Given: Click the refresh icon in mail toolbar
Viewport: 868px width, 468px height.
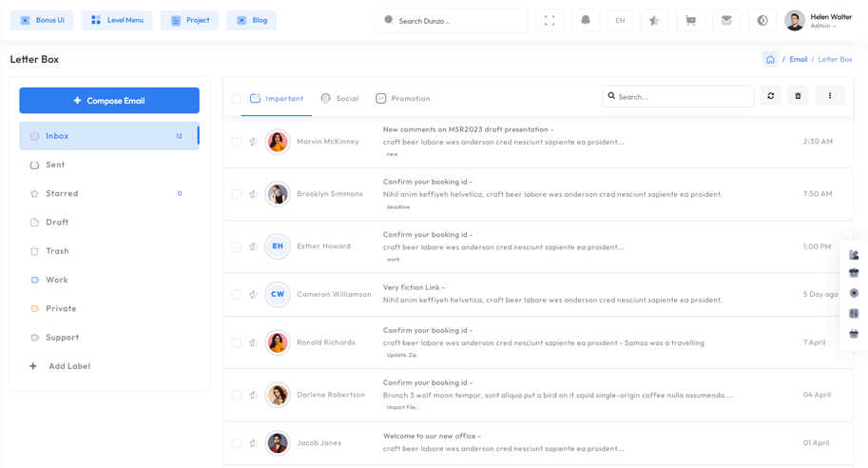Looking at the screenshot, I should click(771, 96).
